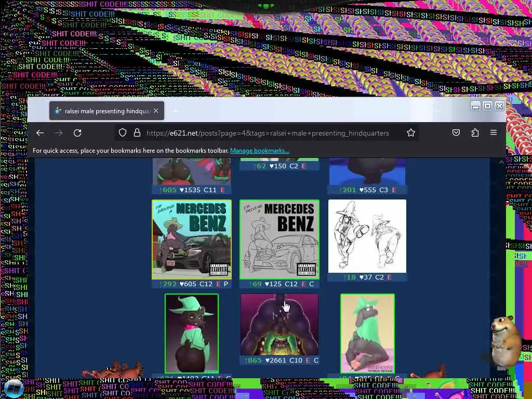Click the '↑201' score text
The width and height of the screenshot is (532, 399).
pyautogui.click(x=348, y=190)
